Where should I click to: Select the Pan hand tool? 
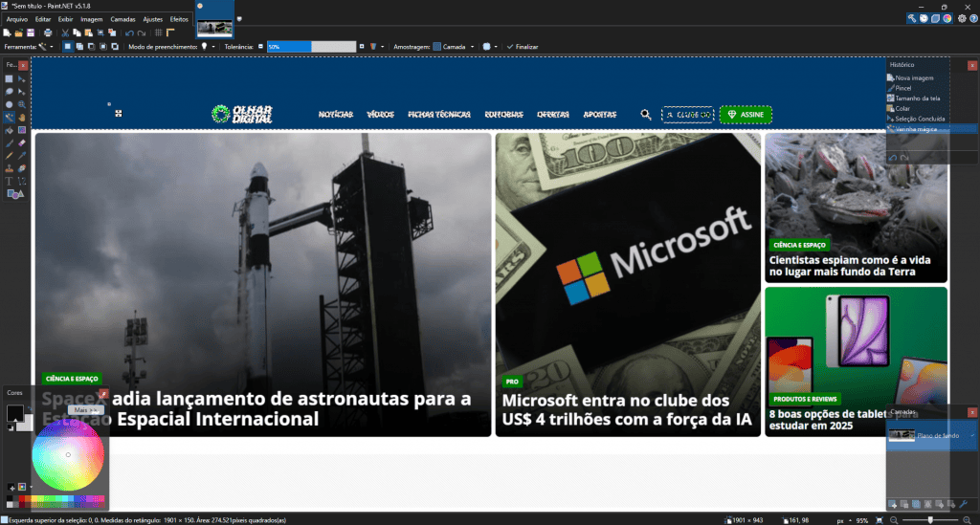22,118
